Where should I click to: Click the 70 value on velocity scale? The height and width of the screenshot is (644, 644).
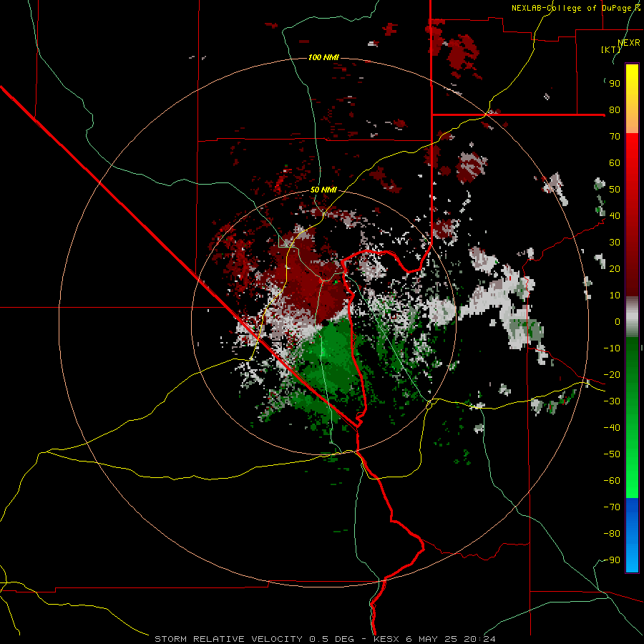(615, 137)
